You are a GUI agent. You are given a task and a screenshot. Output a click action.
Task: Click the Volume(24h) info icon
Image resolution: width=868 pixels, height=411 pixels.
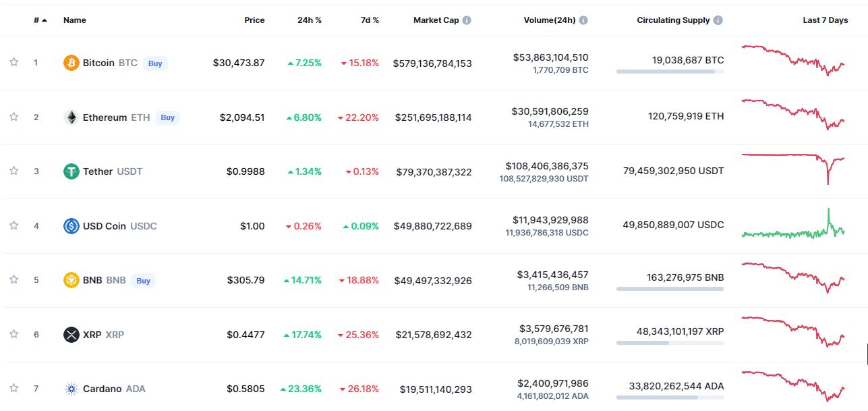(583, 20)
